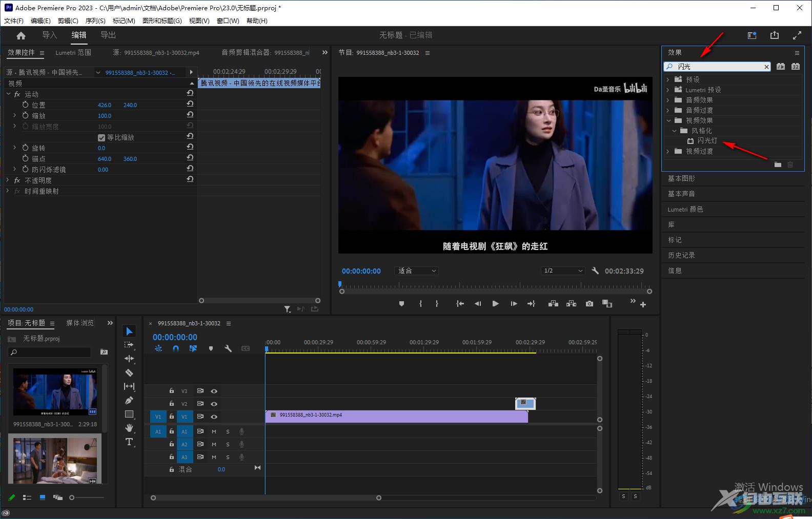
Task: Collapse the 风格化 folder
Action: click(674, 131)
